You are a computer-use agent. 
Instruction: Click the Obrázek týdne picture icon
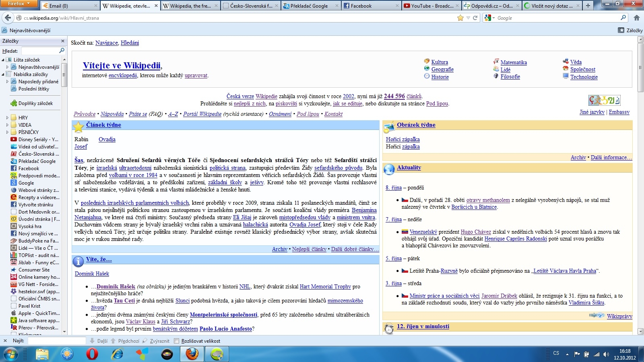coord(389,128)
